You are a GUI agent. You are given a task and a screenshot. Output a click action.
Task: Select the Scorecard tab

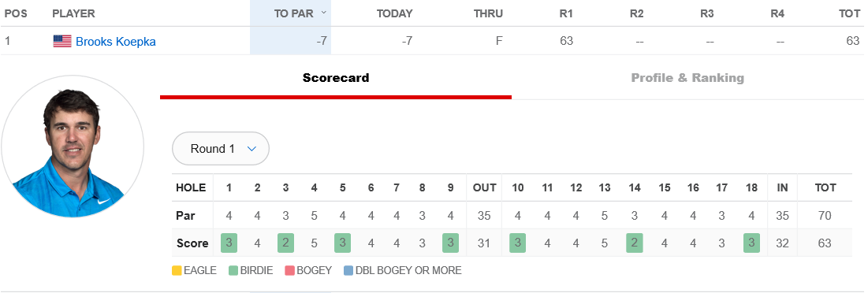(336, 78)
